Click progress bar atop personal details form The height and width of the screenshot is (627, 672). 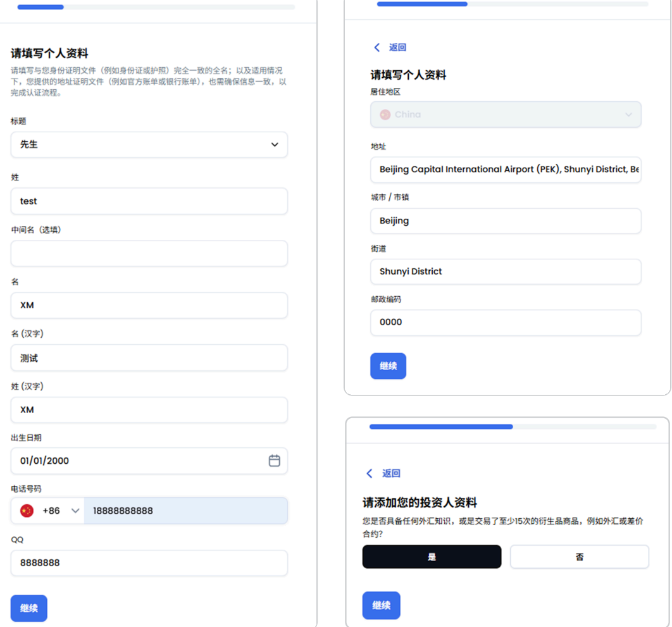(156, 7)
